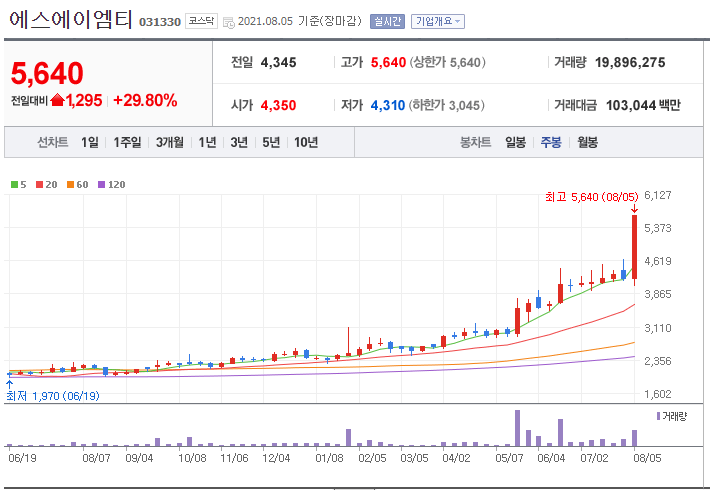
Task: Click the purple 120-period moving average swatch
Action: tap(101, 184)
